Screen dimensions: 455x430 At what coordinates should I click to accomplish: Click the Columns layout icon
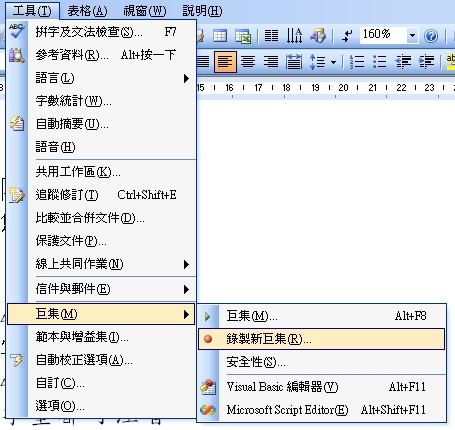[x=271, y=36]
